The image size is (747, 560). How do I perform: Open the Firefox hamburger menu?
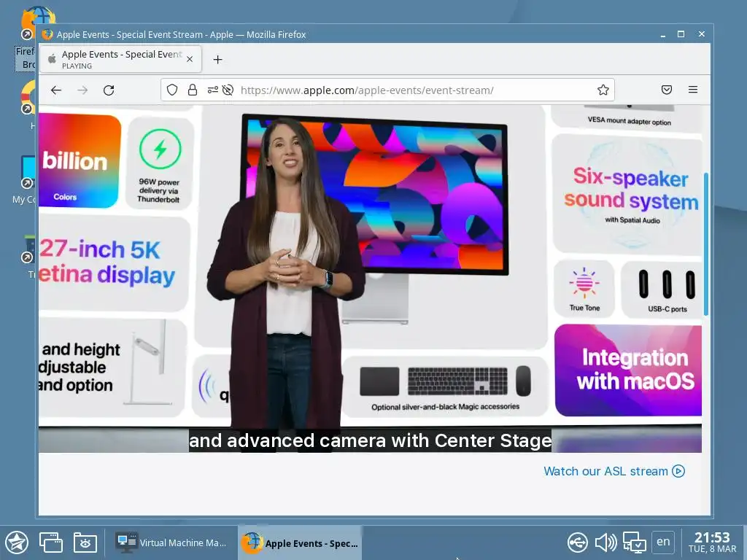pyautogui.click(x=693, y=90)
